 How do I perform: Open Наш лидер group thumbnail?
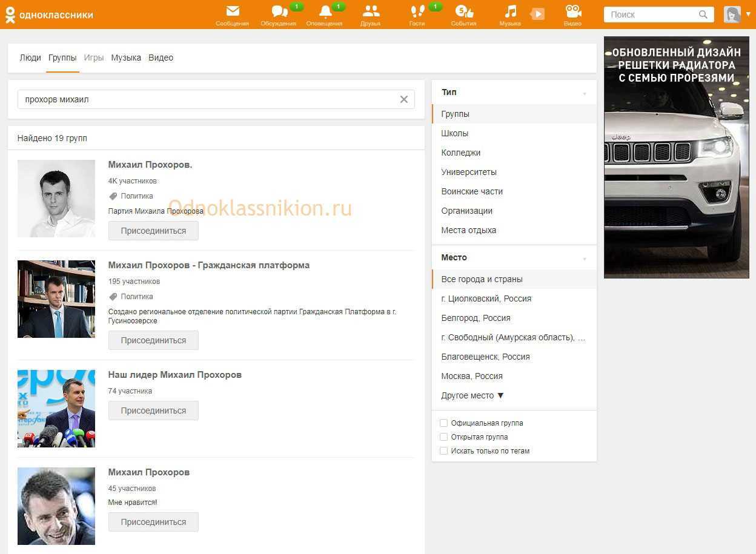tap(56, 409)
